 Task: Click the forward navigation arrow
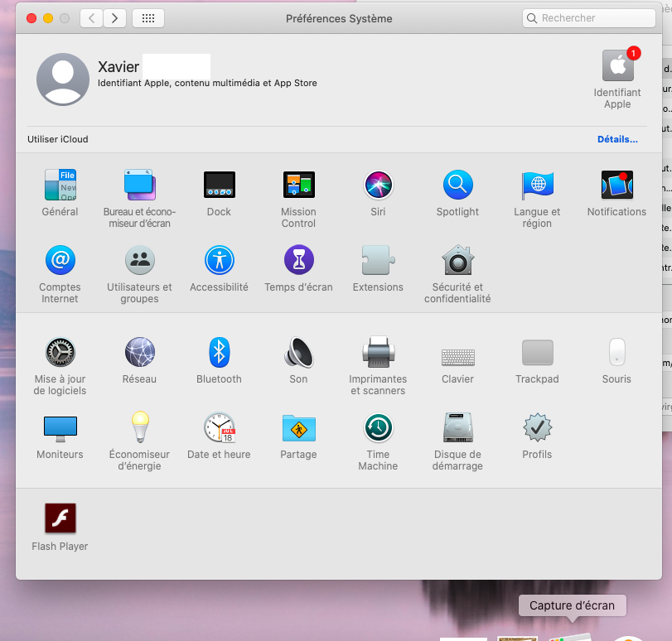pyautogui.click(x=114, y=18)
